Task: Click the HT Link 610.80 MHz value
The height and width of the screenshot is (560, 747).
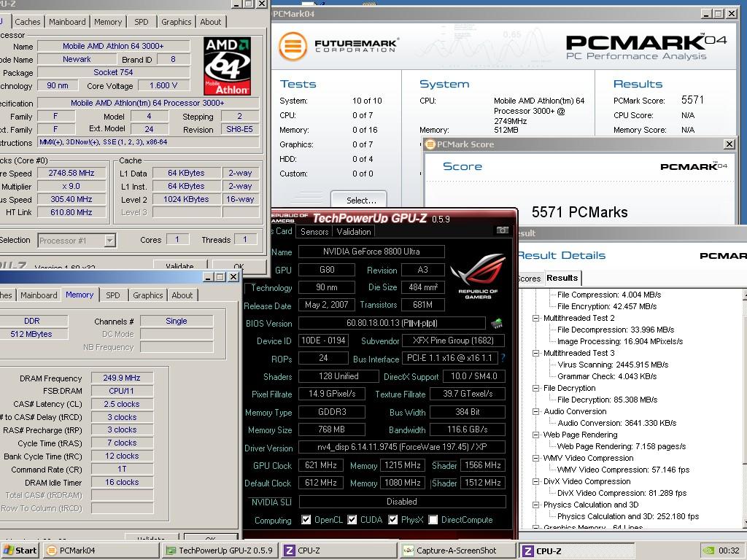Action: [x=71, y=212]
